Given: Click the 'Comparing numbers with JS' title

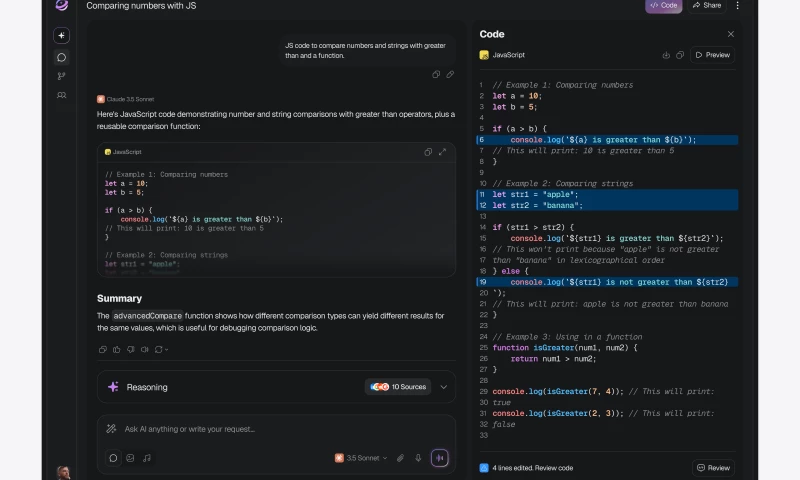Looking at the screenshot, I should [141, 6].
